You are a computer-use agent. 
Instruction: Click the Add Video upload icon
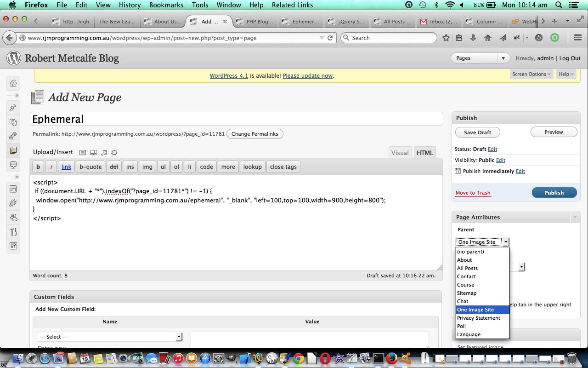(x=93, y=152)
